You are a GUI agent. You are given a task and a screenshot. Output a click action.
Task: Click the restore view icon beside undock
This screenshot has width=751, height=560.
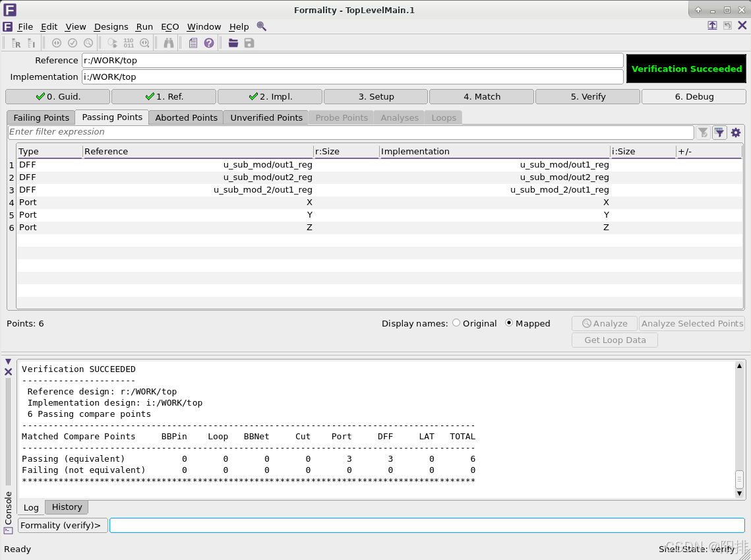pyautogui.click(x=727, y=25)
